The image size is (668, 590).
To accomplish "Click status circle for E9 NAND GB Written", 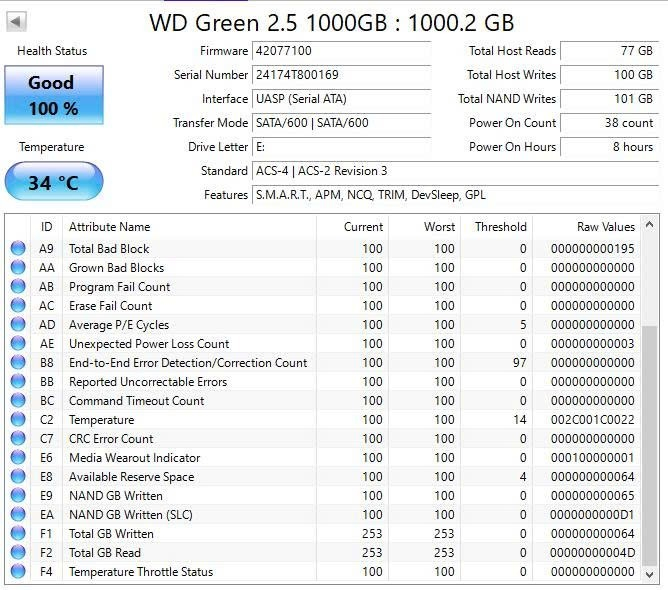I will [18, 495].
